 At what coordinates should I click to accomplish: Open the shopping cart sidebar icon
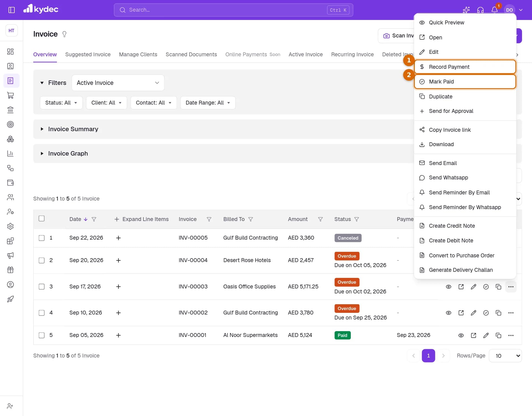pyautogui.click(x=10, y=95)
